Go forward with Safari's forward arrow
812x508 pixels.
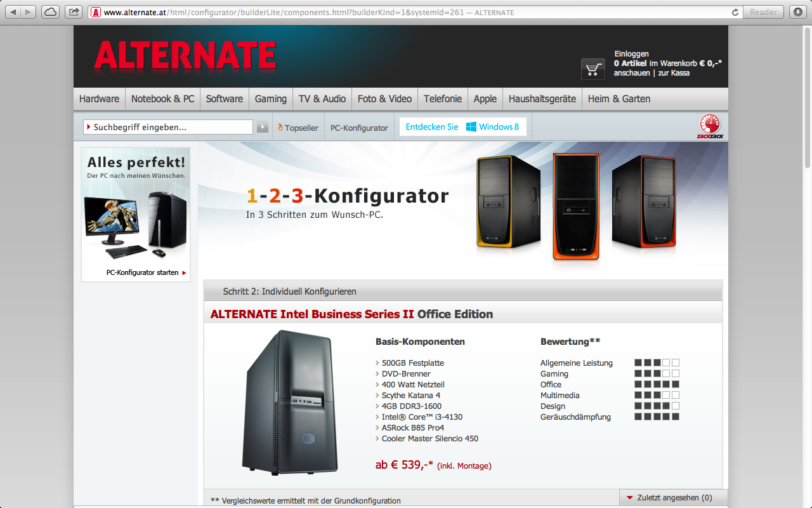[29, 12]
